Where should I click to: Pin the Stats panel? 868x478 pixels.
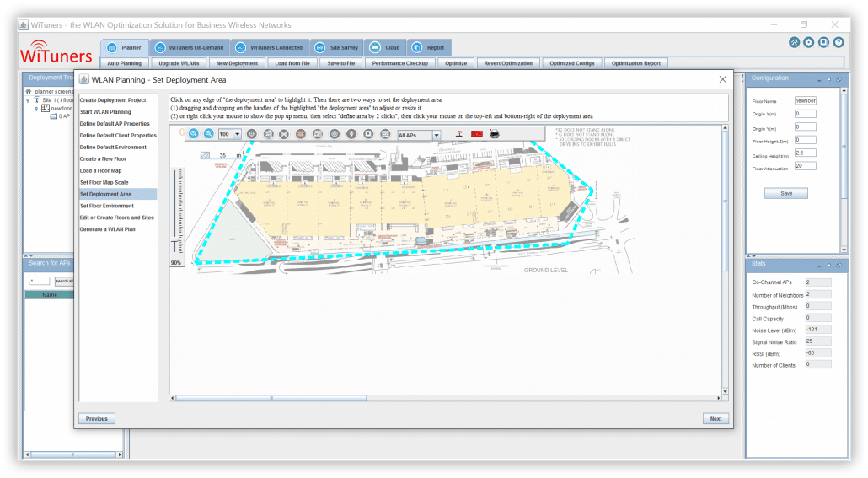click(x=839, y=266)
